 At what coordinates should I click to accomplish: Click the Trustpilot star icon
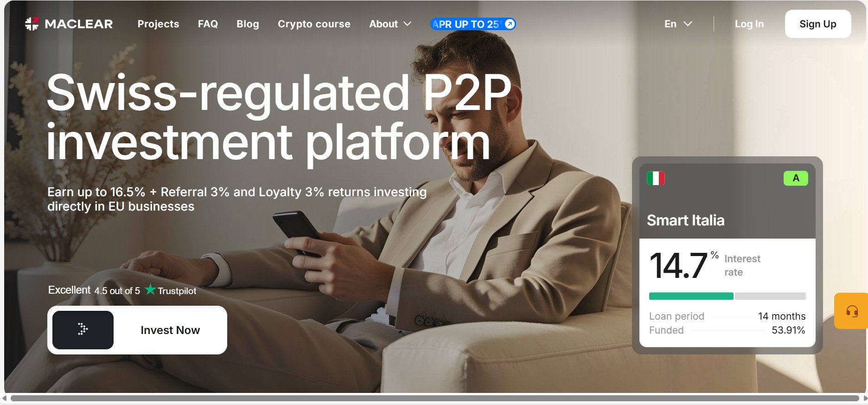click(150, 289)
